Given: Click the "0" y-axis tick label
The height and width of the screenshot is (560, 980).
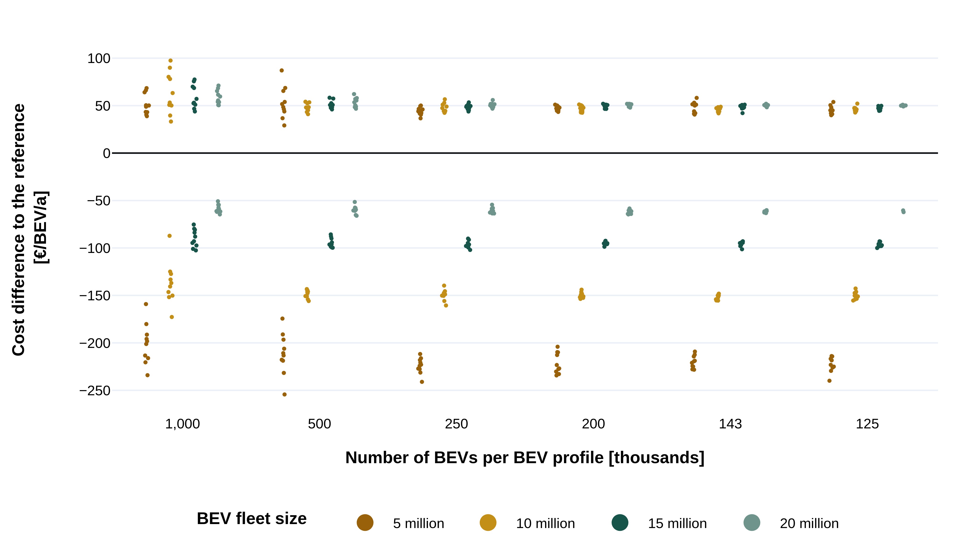Looking at the screenshot, I should pos(107,154).
